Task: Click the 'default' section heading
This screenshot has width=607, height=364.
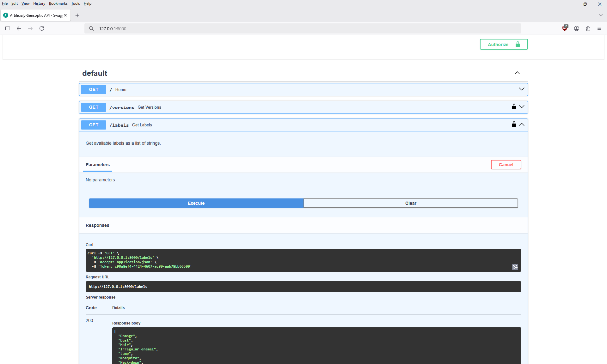Action: point(95,73)
